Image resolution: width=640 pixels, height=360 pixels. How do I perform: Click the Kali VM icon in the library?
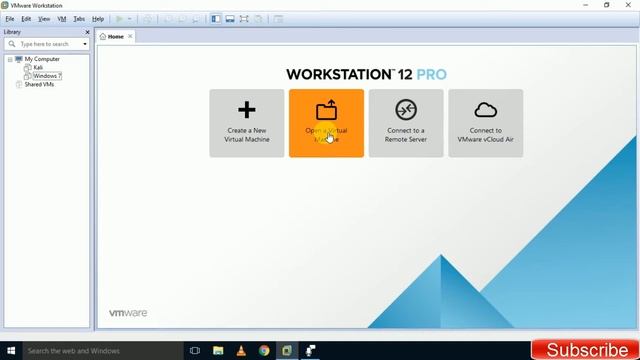(x=28, y=67)
